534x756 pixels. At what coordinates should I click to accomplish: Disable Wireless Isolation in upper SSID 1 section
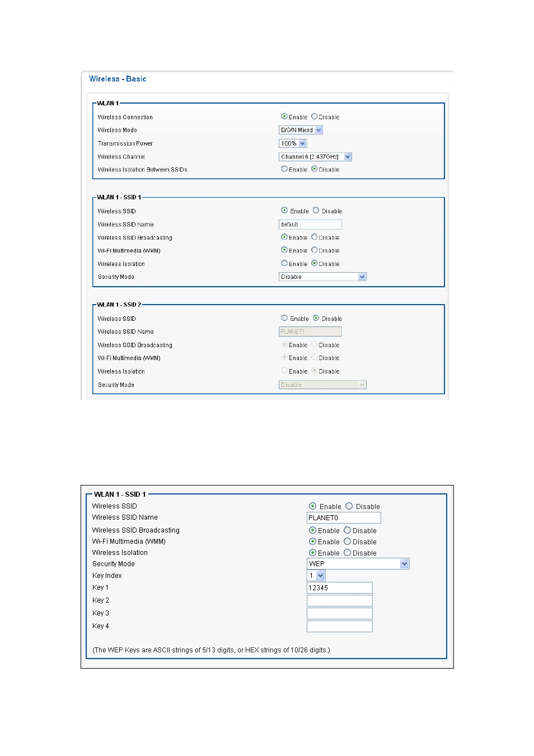coord(315,263)
